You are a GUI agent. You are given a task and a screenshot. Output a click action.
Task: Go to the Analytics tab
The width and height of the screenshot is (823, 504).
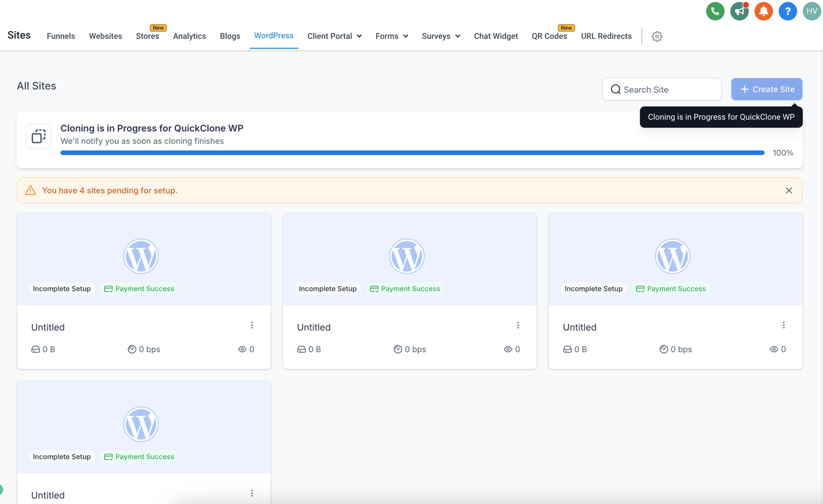189,36
